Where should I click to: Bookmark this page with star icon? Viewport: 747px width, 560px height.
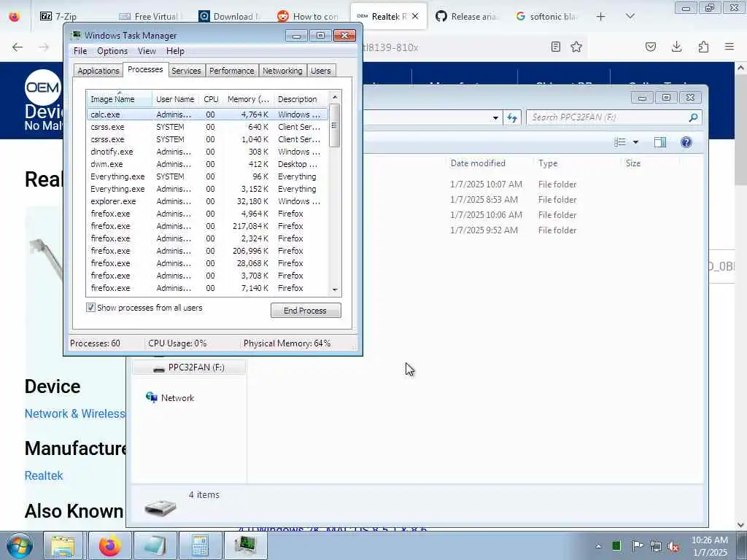tap(576, 47)
